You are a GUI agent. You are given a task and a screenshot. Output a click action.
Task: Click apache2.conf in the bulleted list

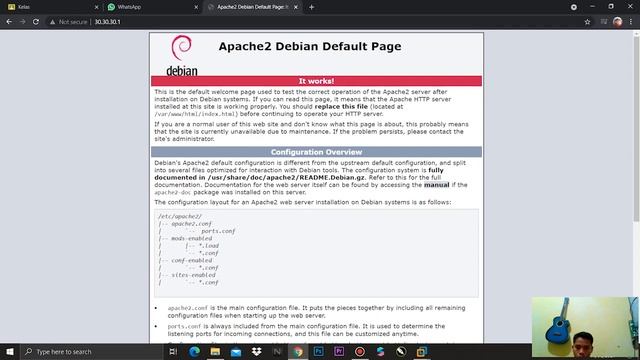188,308
